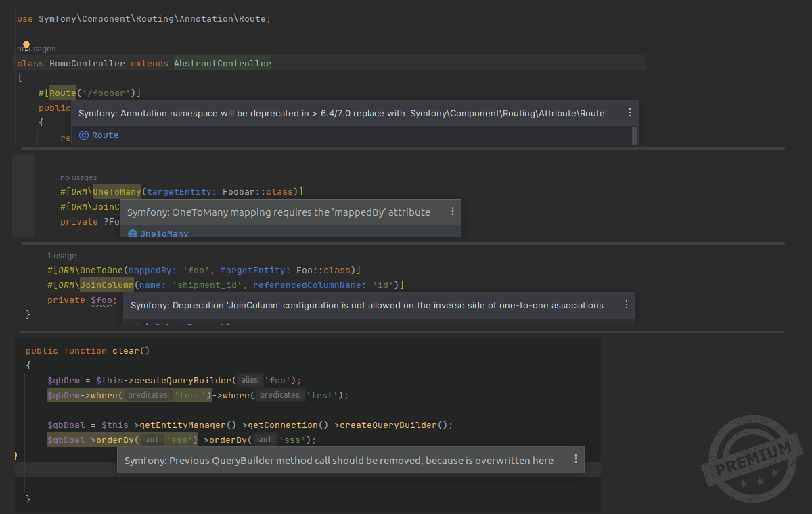Image resolution: width=812 pixels, height=514 pixels.
Task: Click the OneToMany class icon in tooltip
Action: click(x=133, y=234)
